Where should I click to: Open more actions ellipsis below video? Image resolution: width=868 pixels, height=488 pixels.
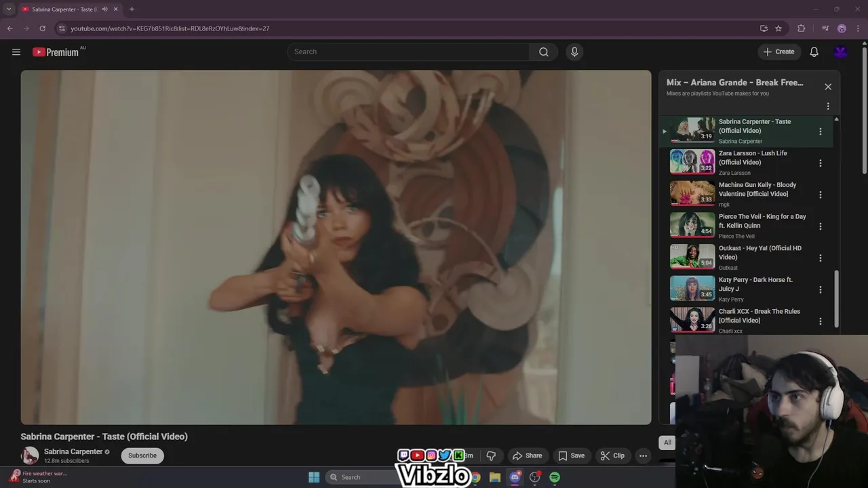click(643, 455)
